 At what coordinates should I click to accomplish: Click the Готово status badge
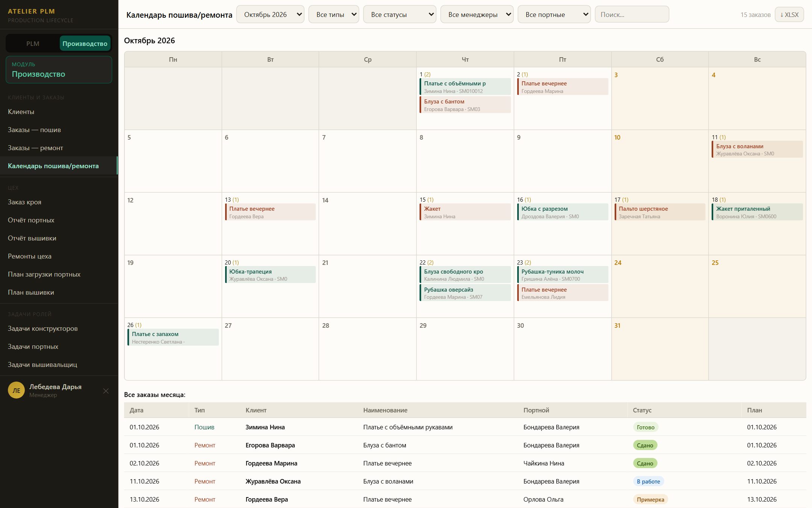[645, 427]
